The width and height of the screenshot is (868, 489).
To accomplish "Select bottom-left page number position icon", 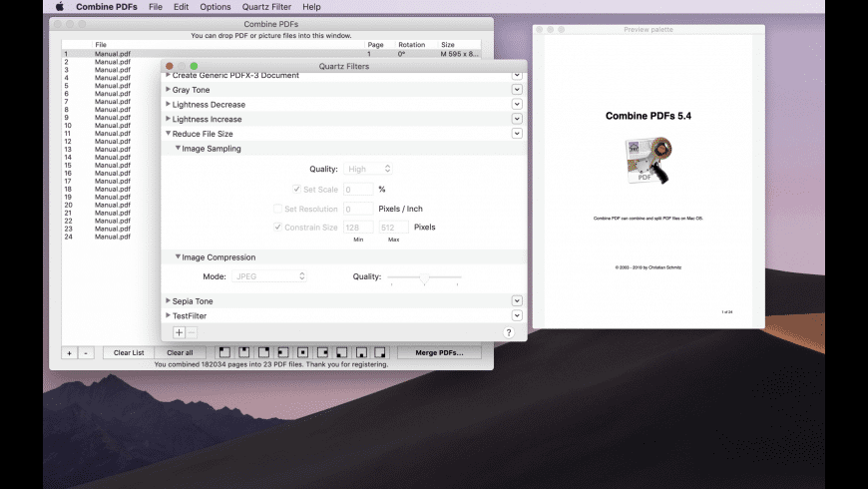I will tap(341, 352).
